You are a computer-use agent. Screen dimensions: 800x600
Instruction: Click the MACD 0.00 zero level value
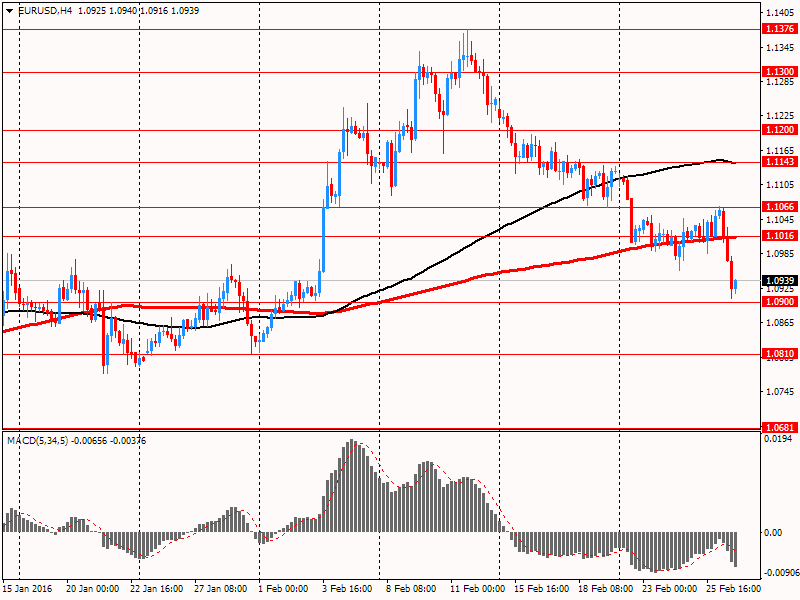773,532
